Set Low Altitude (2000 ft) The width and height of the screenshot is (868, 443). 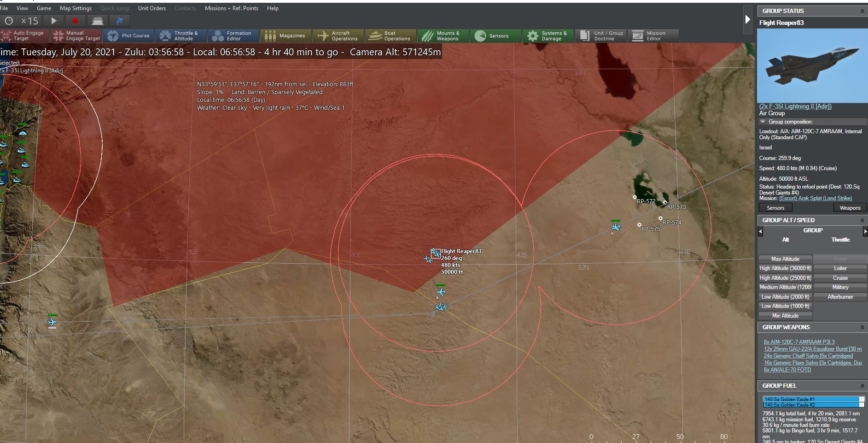coord(785,297)
